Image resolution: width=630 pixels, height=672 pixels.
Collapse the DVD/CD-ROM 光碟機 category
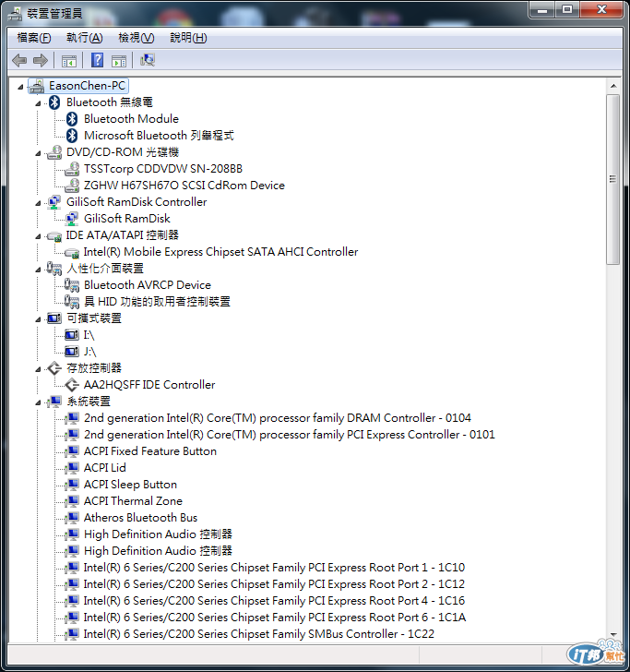point(38,153)
